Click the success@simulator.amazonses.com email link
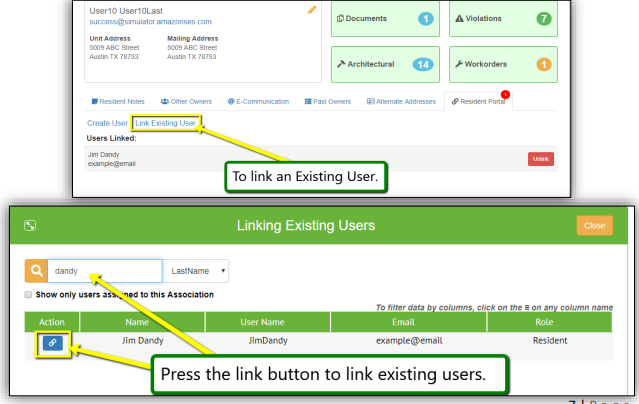This screenshot has width=639, height=404. (150, 22)
